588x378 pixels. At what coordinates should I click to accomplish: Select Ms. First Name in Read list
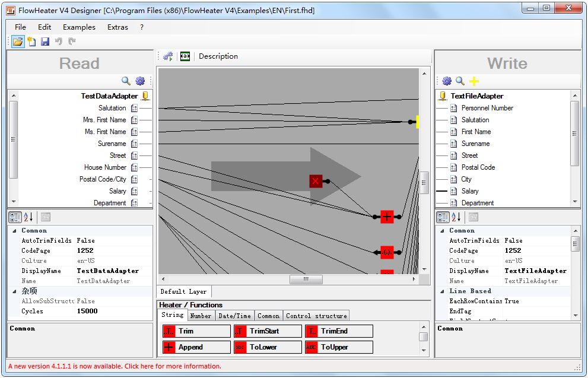click(x=106, y=132)
